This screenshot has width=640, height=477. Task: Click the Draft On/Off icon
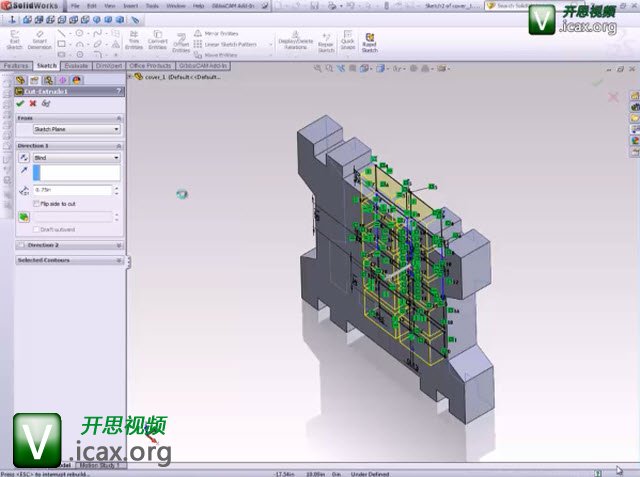24,217
